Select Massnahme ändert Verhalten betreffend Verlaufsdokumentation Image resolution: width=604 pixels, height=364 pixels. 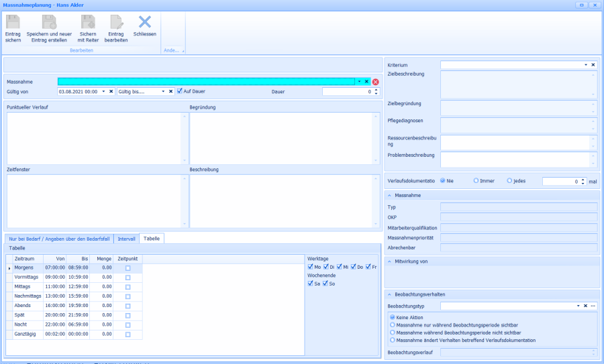[x=393, y=340]
